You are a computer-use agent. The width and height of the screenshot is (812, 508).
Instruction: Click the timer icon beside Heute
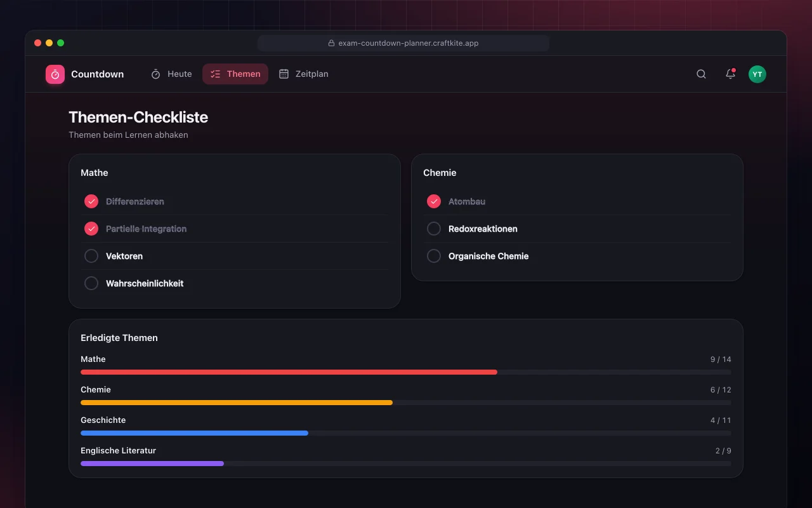click(155, 74)
